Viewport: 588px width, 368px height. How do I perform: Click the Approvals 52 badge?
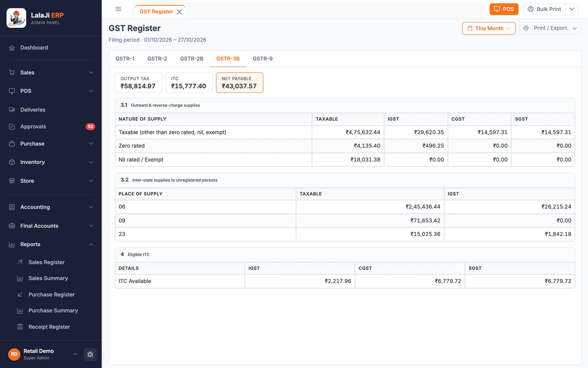90,127
